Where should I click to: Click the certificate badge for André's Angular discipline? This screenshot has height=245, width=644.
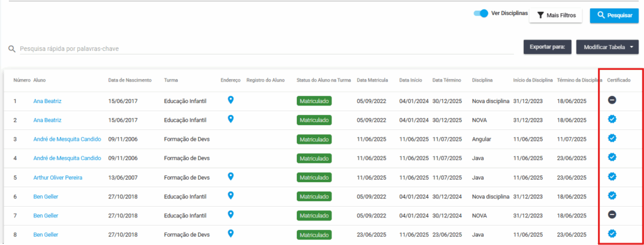(612, 138)
